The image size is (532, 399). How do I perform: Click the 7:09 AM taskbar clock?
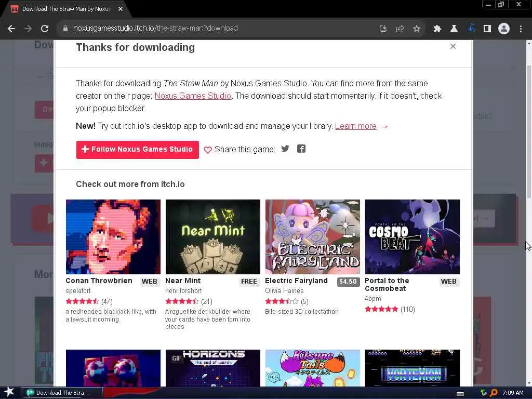tap(513, 393)
